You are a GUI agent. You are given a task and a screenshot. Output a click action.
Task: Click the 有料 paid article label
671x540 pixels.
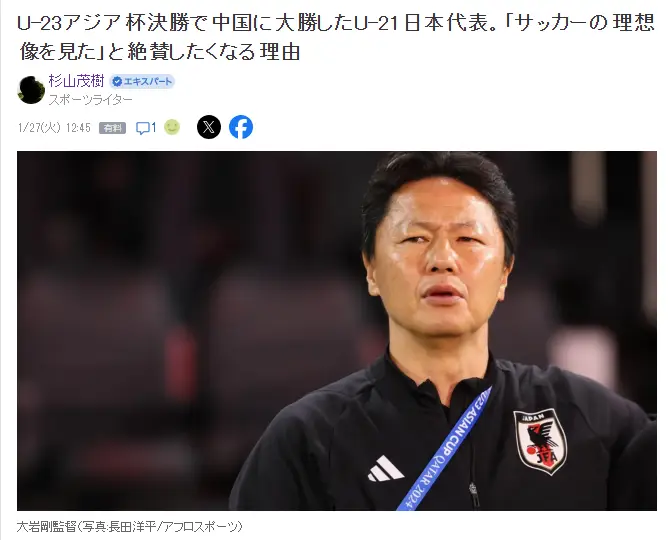pos(113,128)
